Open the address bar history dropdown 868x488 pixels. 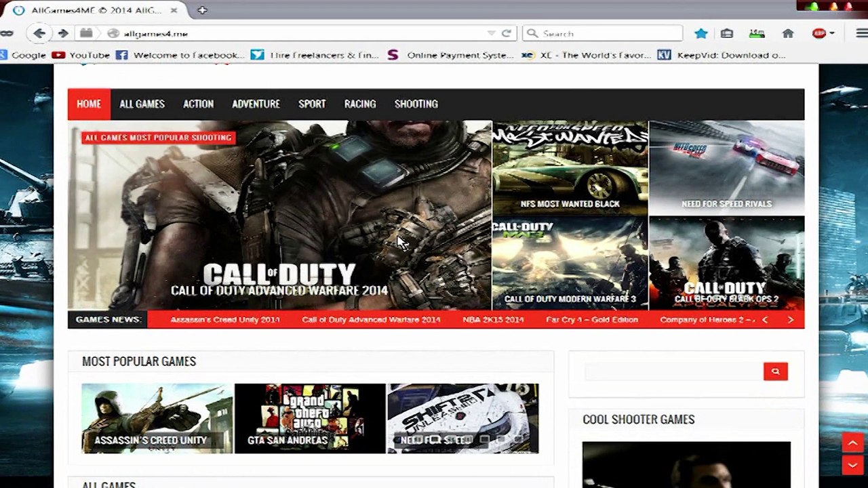[491, 33]
